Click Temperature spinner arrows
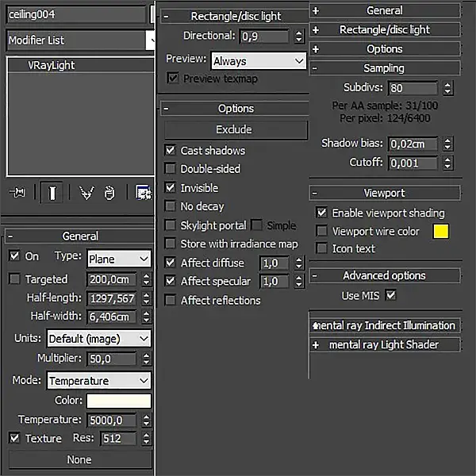 pyautogui.click(x=145, y=420)
